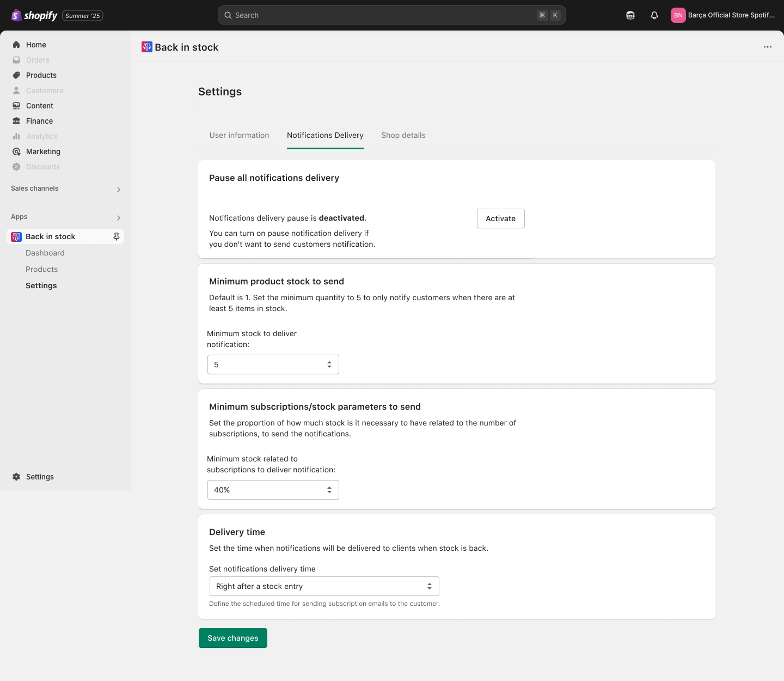Open the Sidekick assistant icon in the top bar
This screenshot has height=681, width=784.
click(630, 15)
